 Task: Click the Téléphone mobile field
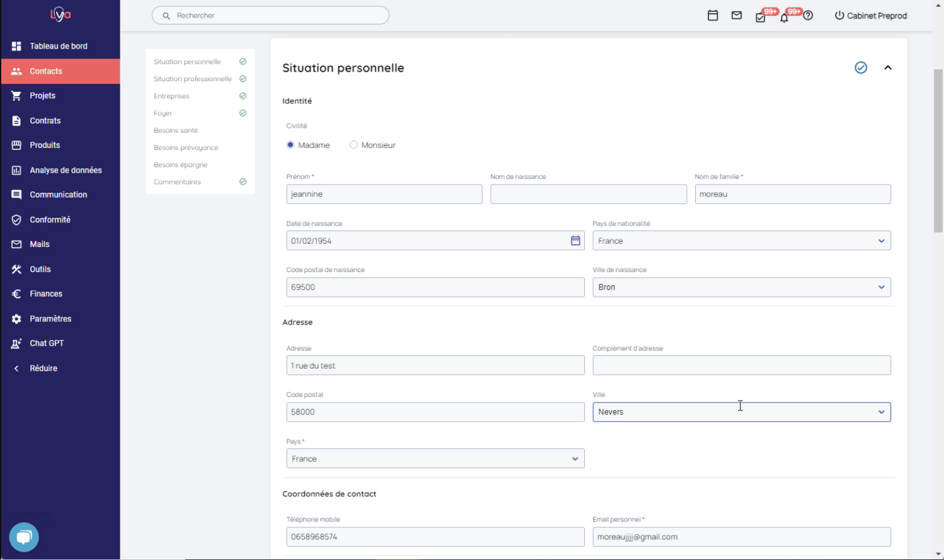point(435,537)
